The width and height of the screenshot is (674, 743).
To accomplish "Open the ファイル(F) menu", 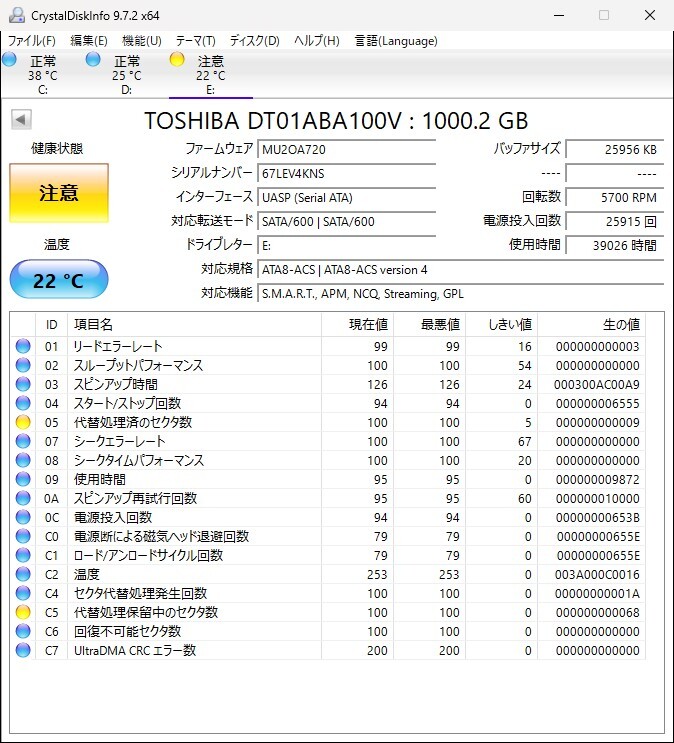I will (32, 41).
